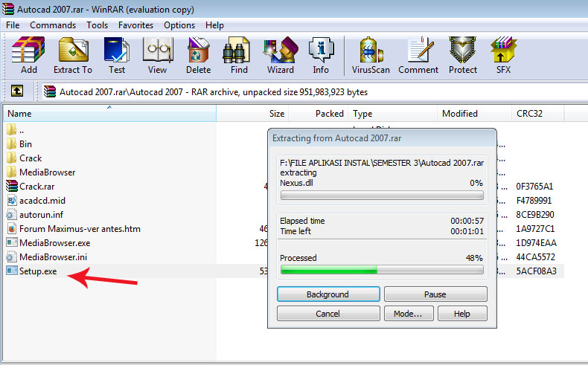Select the MediaBrowser.exe file name
The height and width of the screenshot is (365, 588).
click(55, 243)
